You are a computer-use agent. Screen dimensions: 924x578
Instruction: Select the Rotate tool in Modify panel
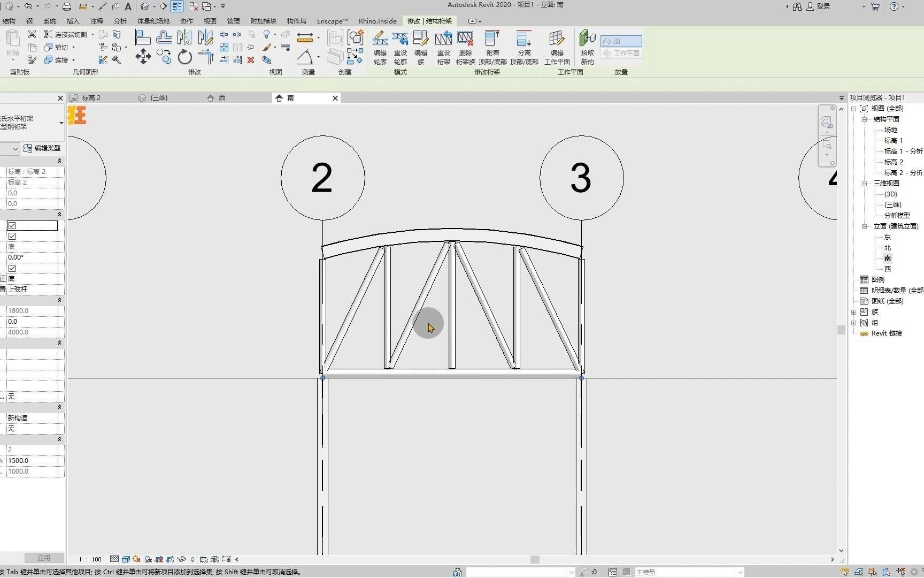[x=184, y=57]
